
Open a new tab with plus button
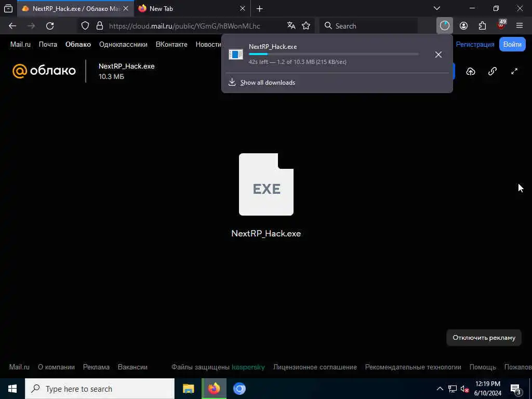pos(260,8)
